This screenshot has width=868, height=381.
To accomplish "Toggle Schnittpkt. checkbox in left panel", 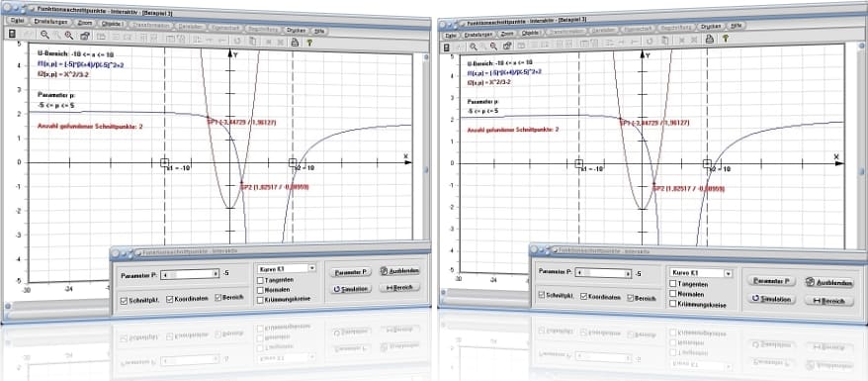I will (124, 300).
